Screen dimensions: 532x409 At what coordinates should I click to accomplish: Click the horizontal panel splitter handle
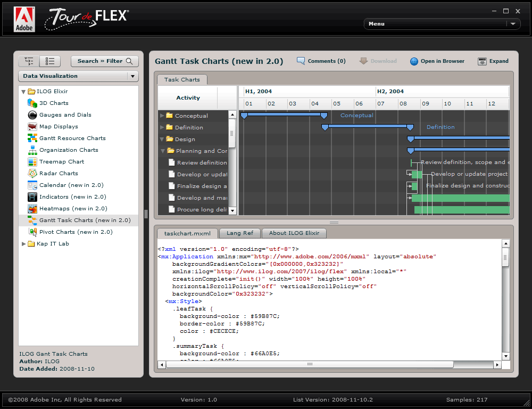click(334, 222)
